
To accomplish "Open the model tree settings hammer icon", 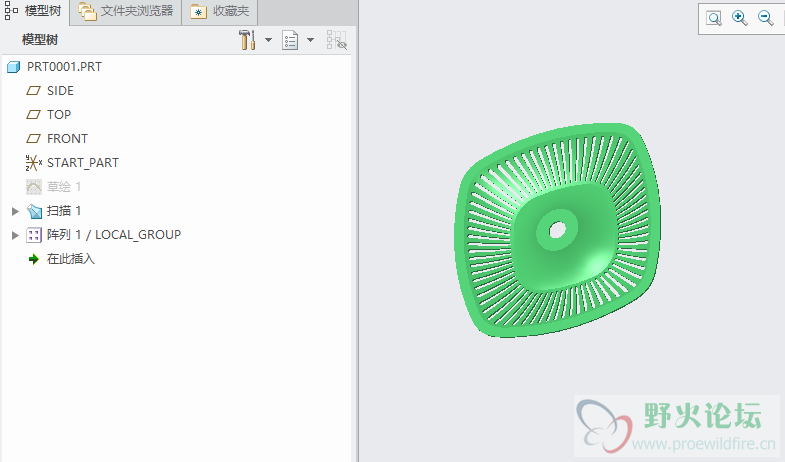I will 247,40.
